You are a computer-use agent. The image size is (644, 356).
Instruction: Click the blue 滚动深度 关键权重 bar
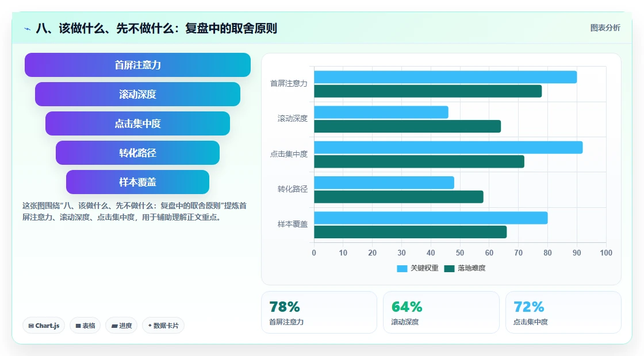[x=381, y=113]
